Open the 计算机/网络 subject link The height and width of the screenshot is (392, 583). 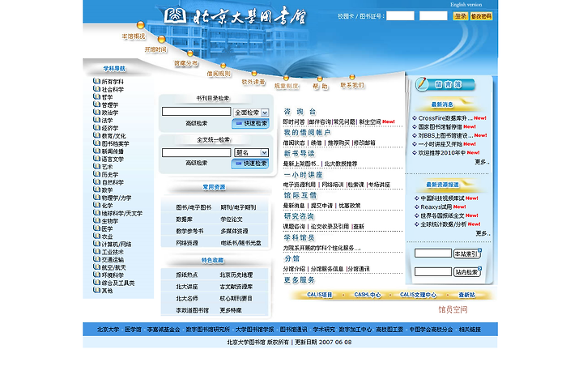(x=117, y=244)
